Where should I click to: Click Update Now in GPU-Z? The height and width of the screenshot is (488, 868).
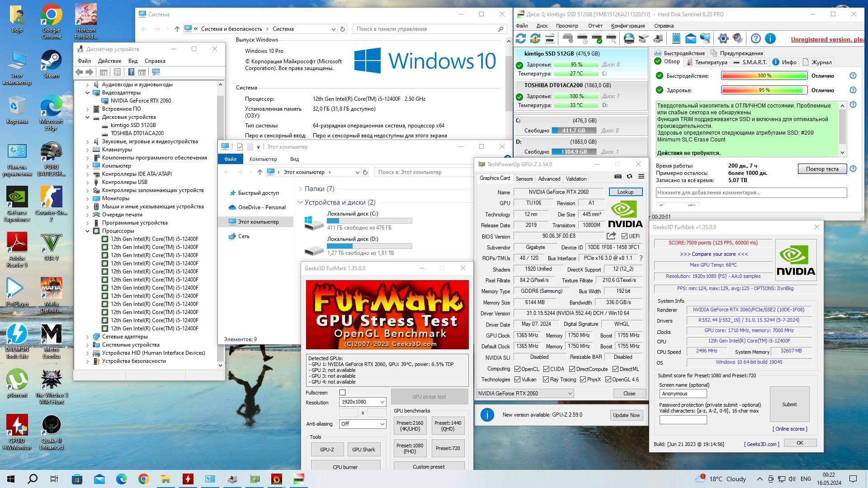click(x=626, y=415)
